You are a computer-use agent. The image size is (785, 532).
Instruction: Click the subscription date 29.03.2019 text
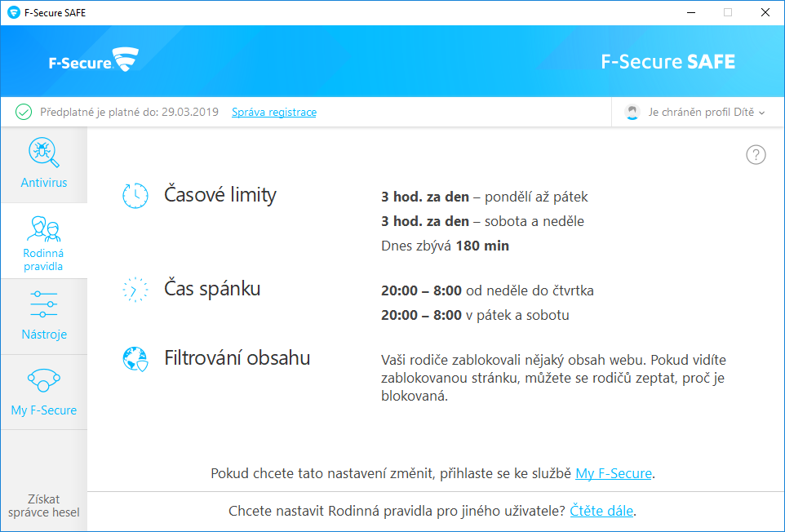pyautogui.click(x=190, y=112)
